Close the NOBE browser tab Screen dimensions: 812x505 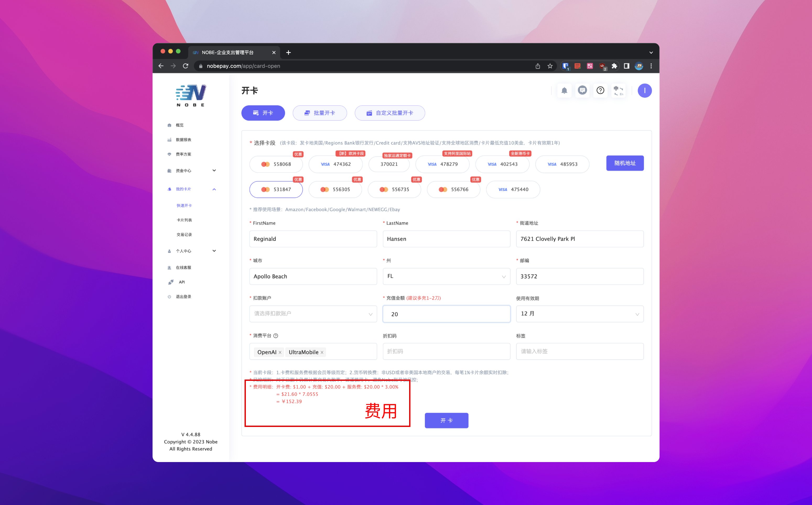click(274, 52)
